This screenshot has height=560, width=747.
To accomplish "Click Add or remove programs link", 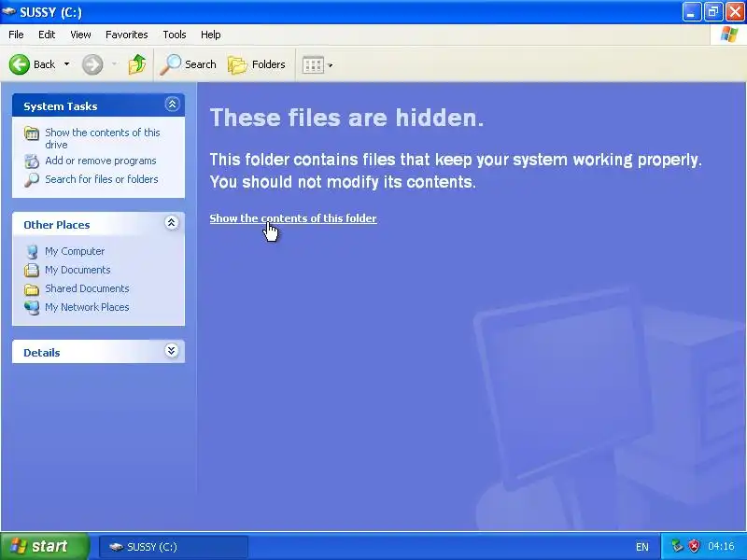I will (101, 161).
